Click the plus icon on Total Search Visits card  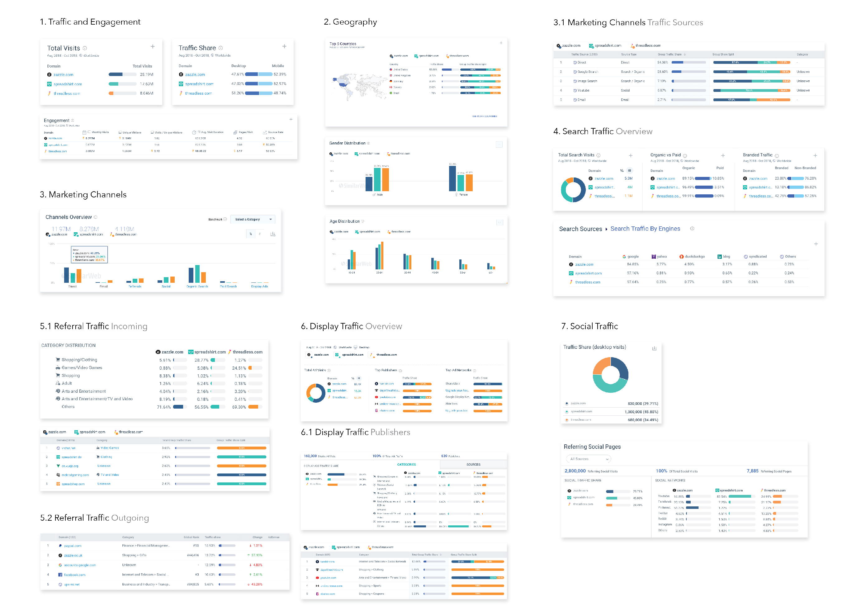631,155
